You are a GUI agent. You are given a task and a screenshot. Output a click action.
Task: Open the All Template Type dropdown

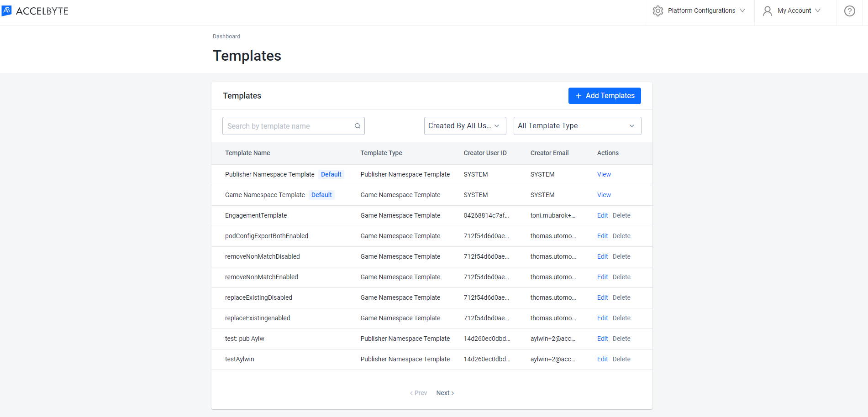pos(577,126)
